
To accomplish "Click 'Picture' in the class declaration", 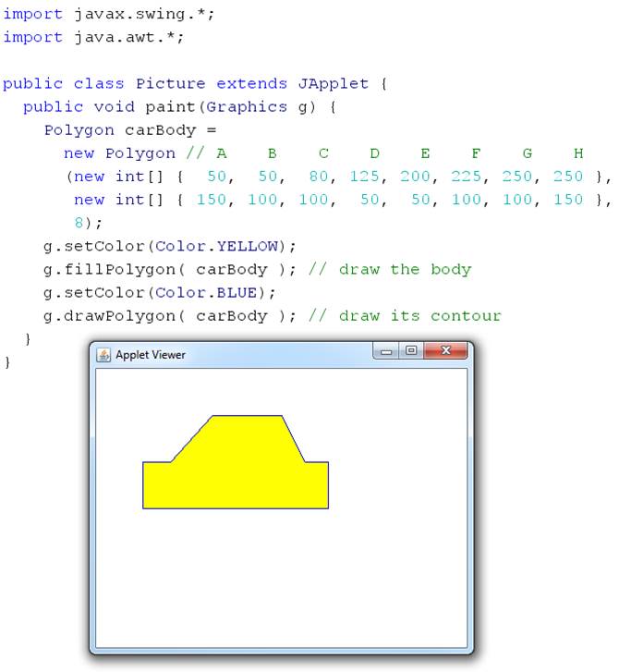I will click(171, 83).
